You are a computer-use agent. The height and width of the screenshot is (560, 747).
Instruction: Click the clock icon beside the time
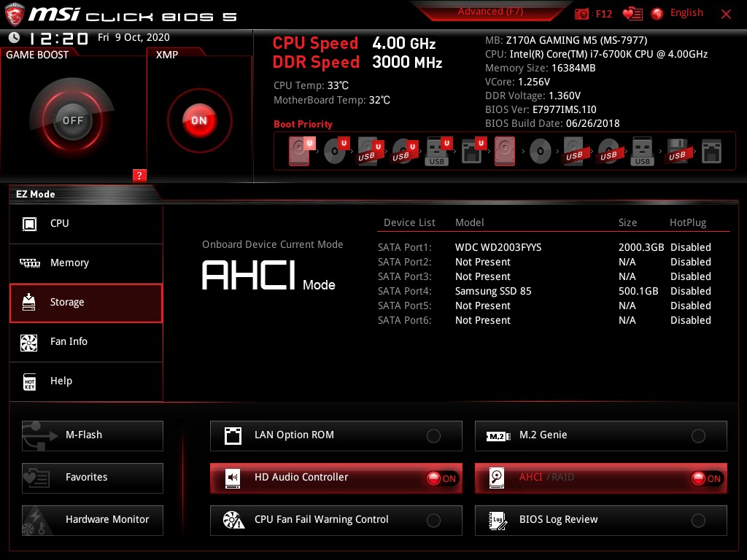point(15,37)
